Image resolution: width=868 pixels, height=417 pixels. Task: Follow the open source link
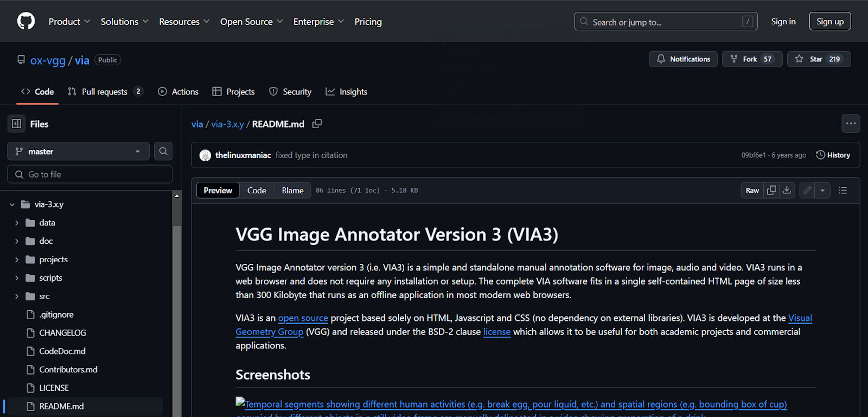(x=303, y=318)
